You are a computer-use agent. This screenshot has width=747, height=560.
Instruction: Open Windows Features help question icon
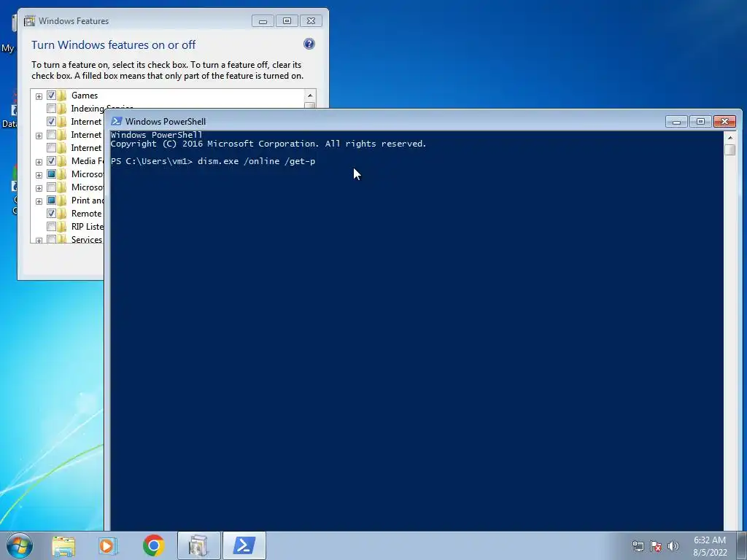309,44
